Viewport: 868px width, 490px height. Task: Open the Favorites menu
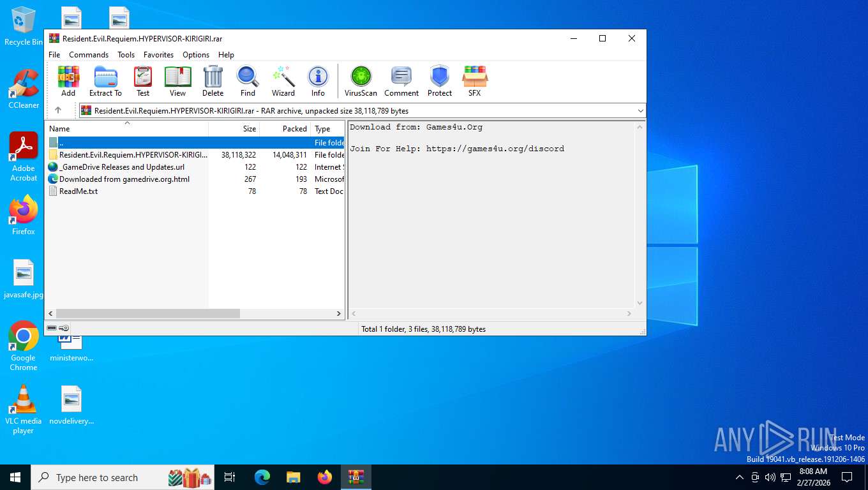tap(158, 55)
